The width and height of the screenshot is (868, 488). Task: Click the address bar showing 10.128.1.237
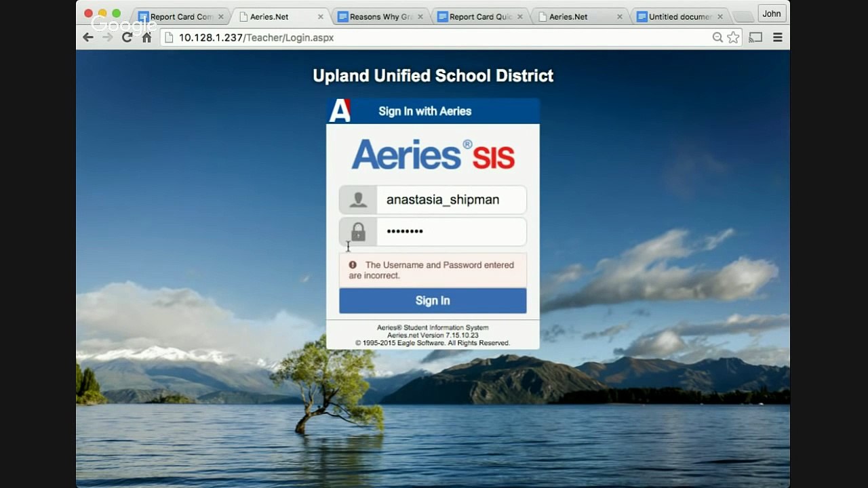click(451, 37)
